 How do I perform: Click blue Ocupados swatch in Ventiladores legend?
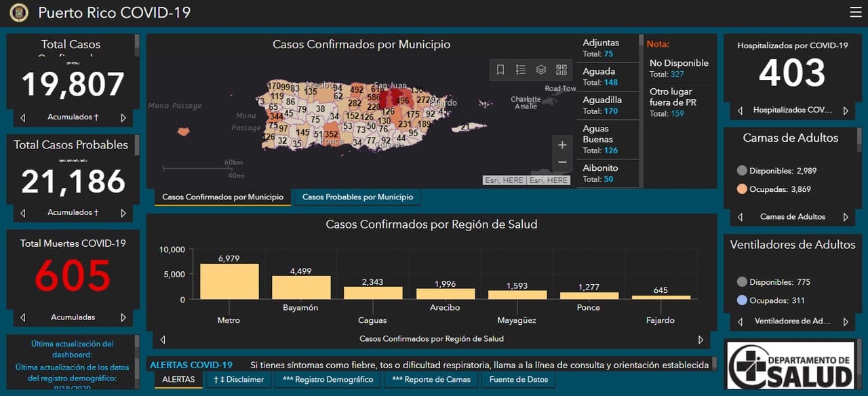[x=741, y=300]
